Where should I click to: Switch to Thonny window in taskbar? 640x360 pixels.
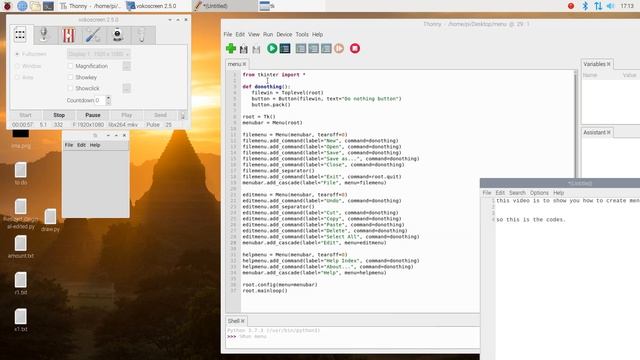(91, 6)
